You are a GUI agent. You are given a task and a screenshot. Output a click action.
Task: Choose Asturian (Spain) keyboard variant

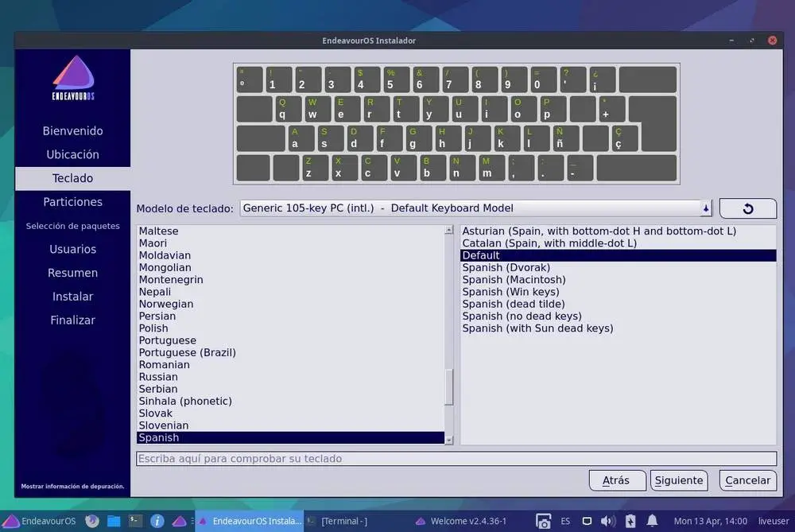click(x=618, y=231)
